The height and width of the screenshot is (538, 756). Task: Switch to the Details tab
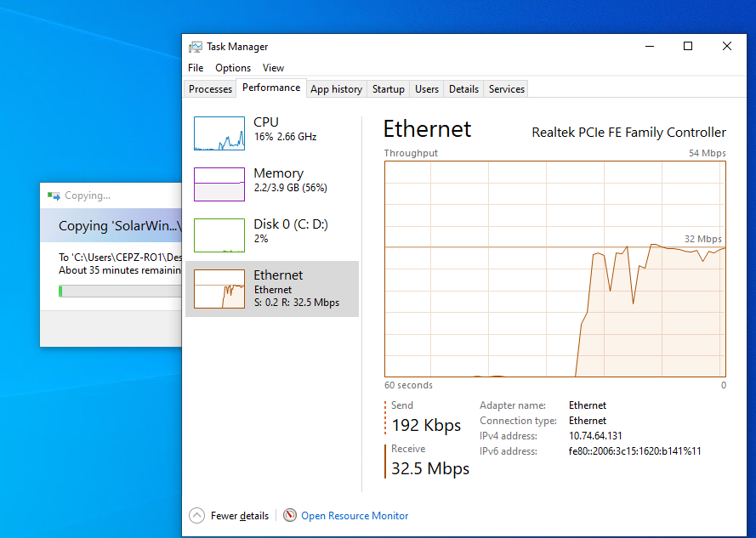(x=463, y=89)
